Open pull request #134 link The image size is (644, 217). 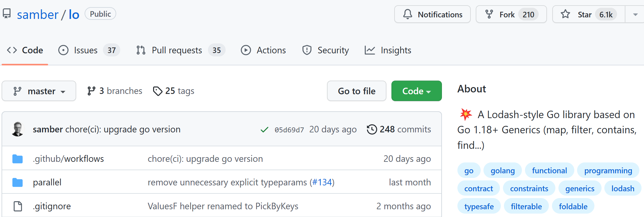coord(322,182)
